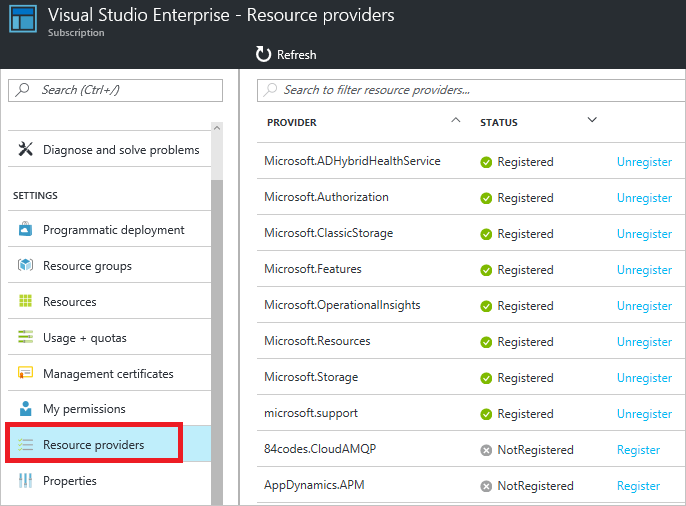686x506 pixels.
Task: Click the Resources grid icon
Action: point(26,302)
